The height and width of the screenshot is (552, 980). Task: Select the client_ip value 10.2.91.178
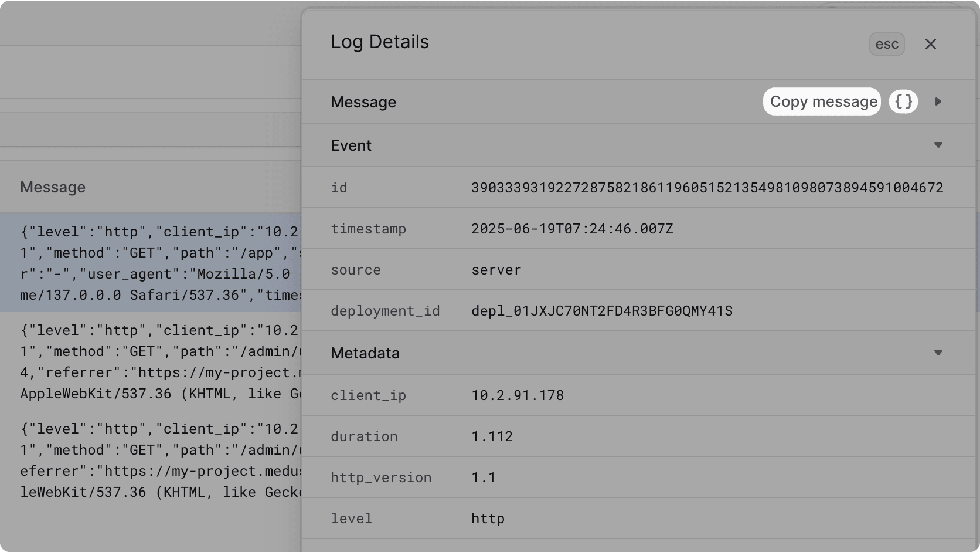517,395
